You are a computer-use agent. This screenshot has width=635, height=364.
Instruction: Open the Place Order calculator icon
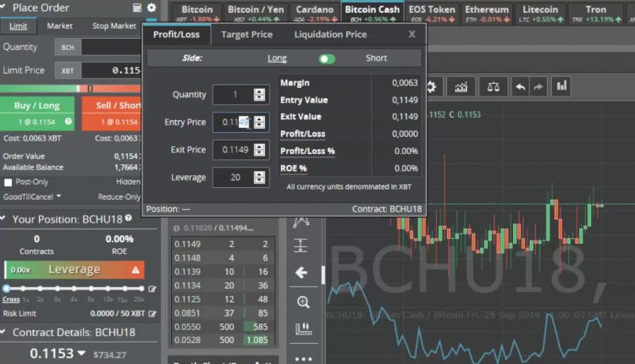tap(137, 8)
